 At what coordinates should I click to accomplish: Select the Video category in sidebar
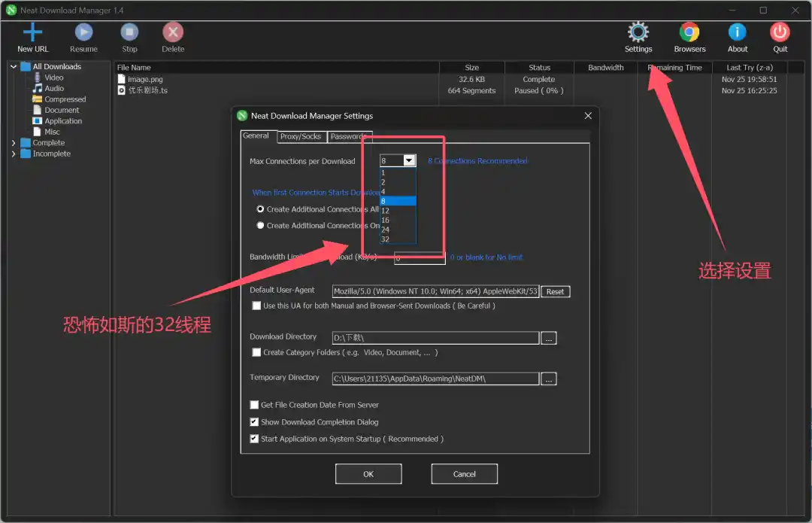coord(53,78)
